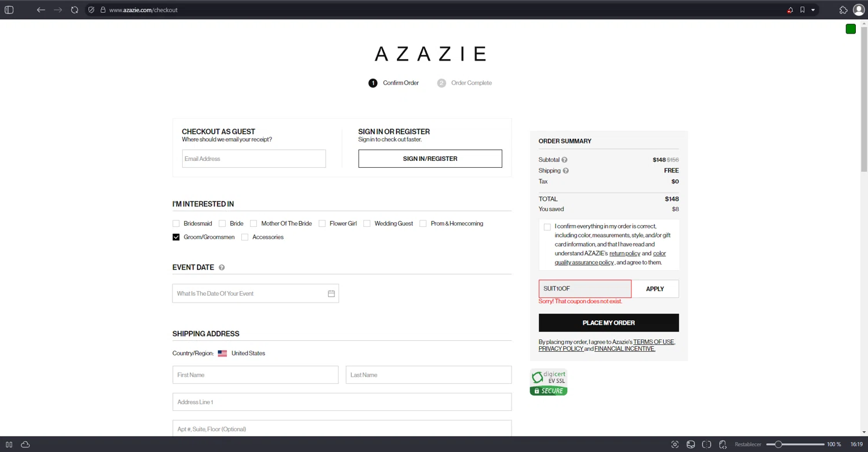Click the Apt, Suite, Floor field

pos(342,429)
